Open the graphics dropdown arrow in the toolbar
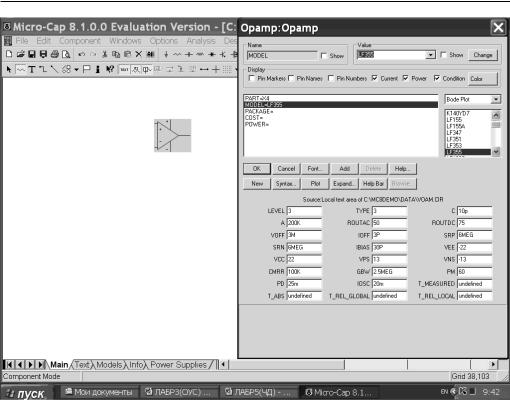The image size is (510, 400). click(76, 69)
